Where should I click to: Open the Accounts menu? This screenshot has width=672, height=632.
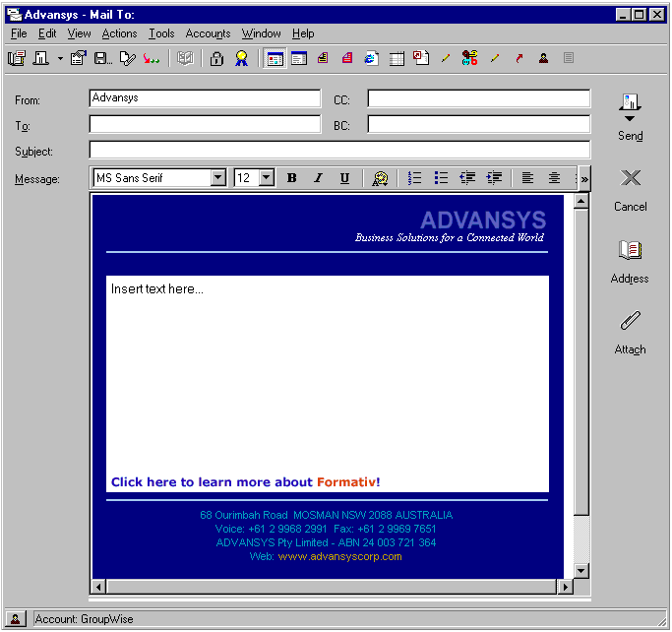[209, 33]
